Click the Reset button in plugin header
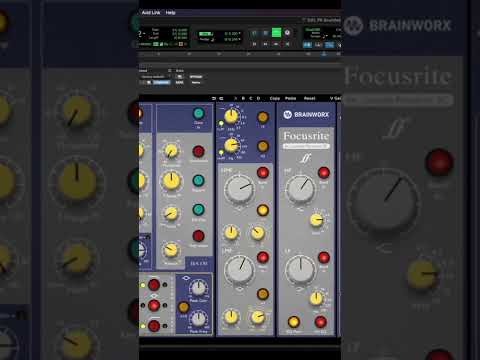The height and width of the screenshot is (360, 480). [309, 98]
